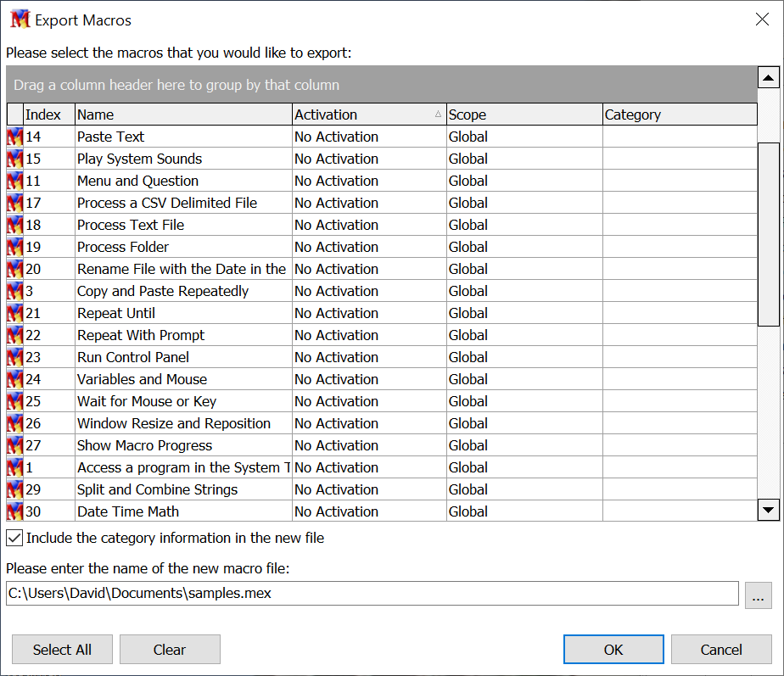Click the Scope column header

coord(524,115)
